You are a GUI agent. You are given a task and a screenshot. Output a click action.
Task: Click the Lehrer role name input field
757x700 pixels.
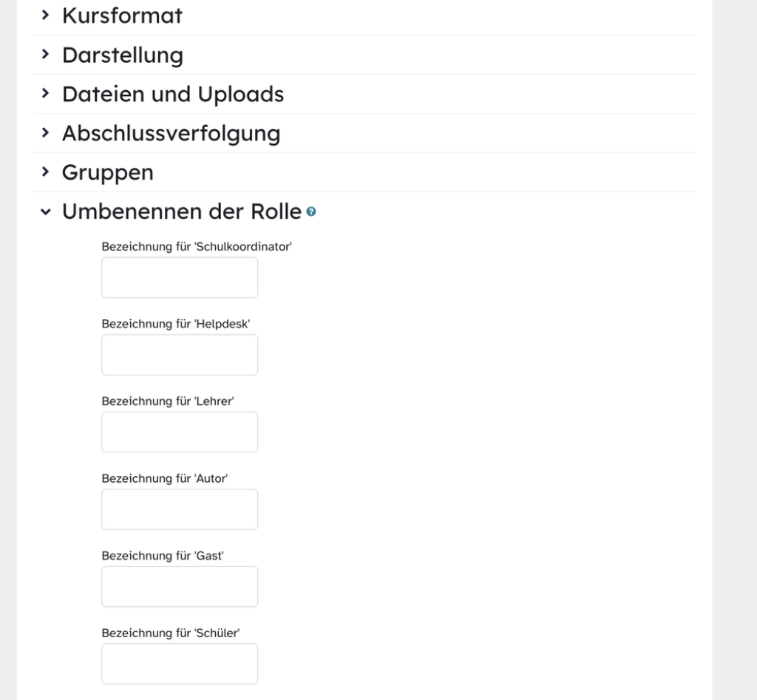click(x=179, y=432)
